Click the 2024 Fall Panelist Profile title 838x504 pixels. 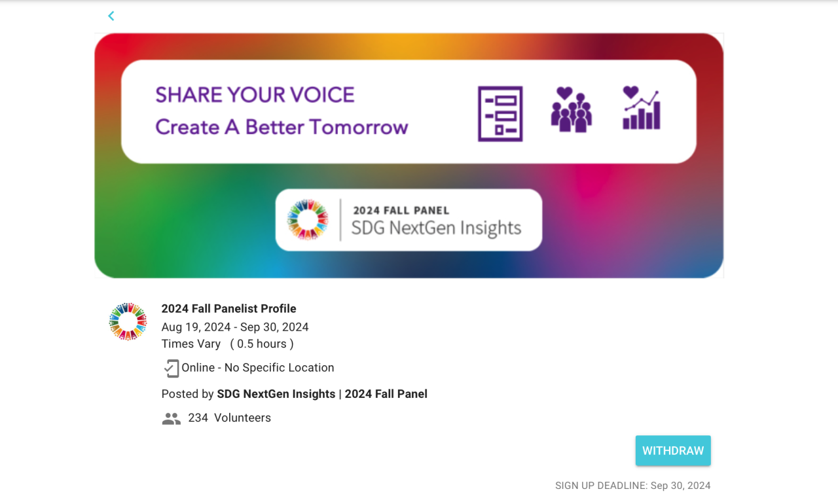(228, 309)
